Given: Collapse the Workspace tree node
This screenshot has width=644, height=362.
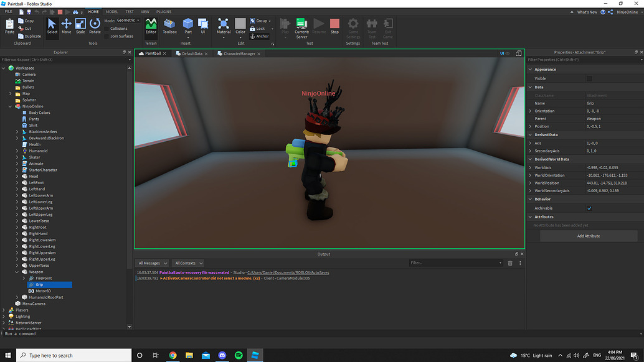Looking at the screenshot, I should (4, 68).
